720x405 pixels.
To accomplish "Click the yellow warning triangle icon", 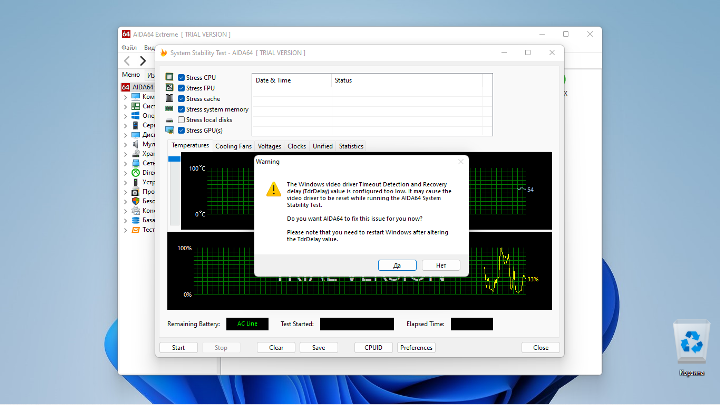I will click(274, 189).
